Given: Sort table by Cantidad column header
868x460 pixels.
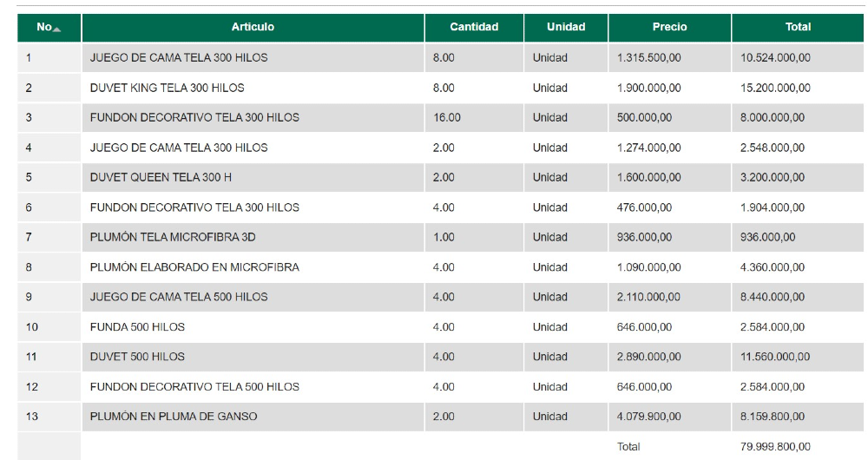Looking at the screenshot, I should [x=474, y=27].
